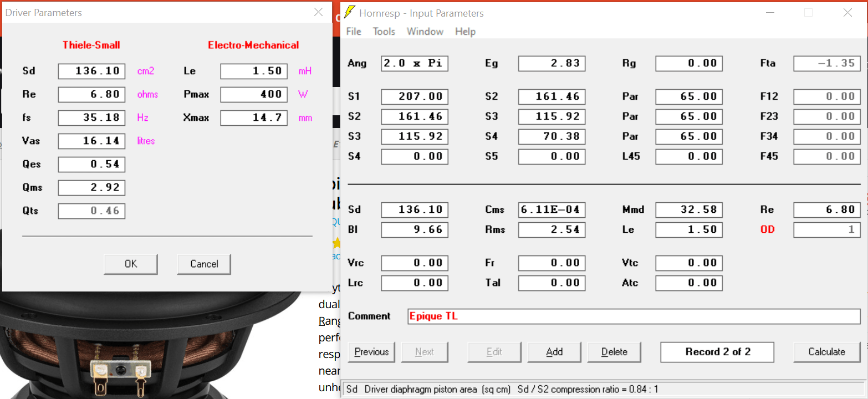
Task: Click the Comment field containing Epique TL
Action: [634, 316]
